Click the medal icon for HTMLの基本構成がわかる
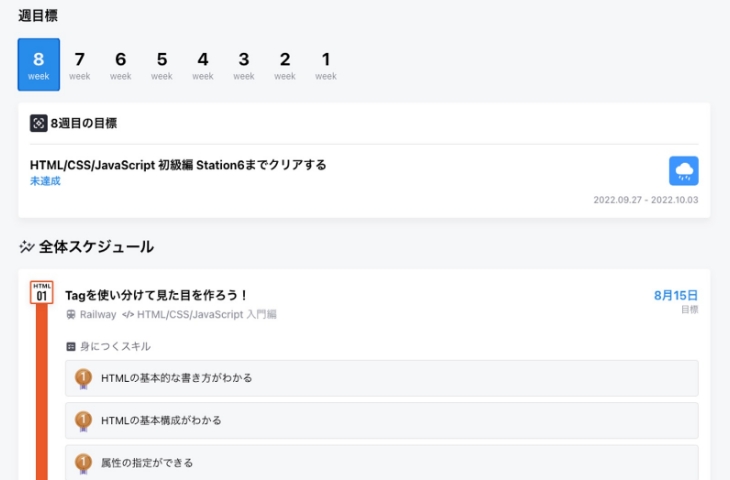The height and width of the screenshot is (480, 730). [83, 421]
